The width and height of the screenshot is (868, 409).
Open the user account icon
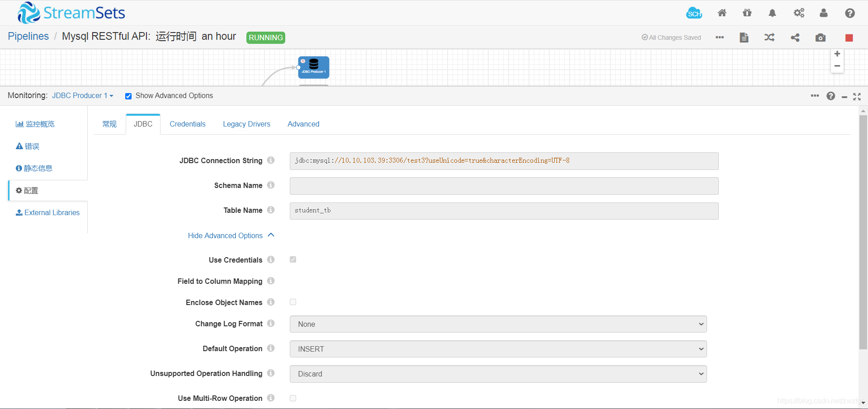824,13
